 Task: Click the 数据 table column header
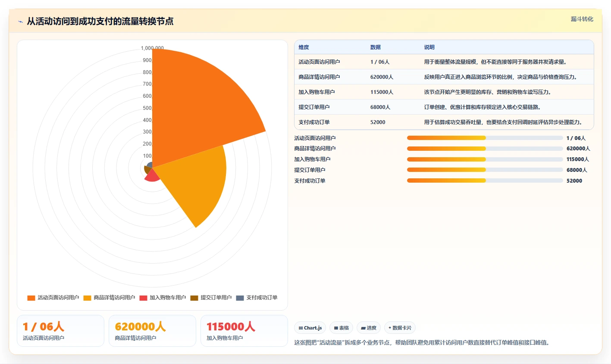(376, 47)
